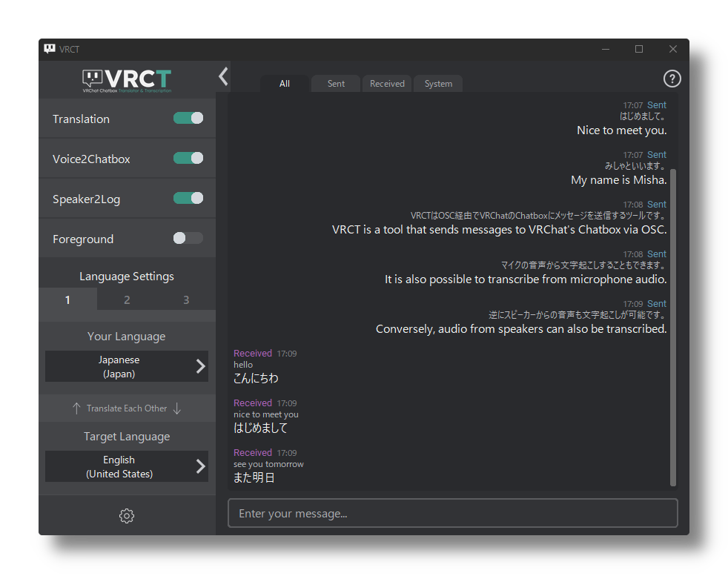This screenshot has height=576, width=728.
Task: Click the Language Settings heading
Action: click(x=127, y=277)
